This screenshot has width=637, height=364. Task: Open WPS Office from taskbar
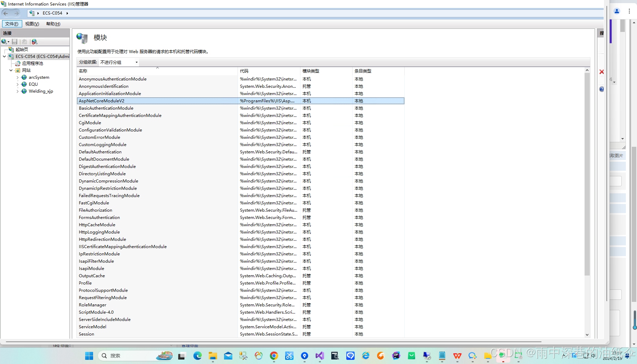pos(457,356)
